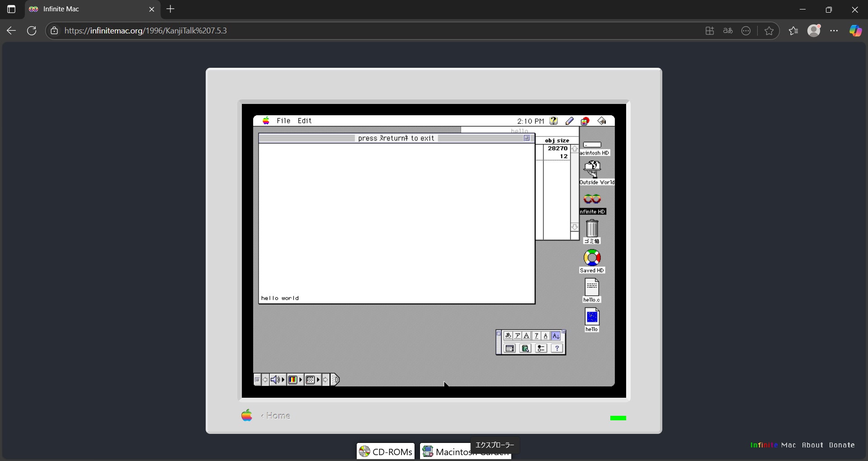868x461 pixels.
Task: Select the 28270 obj size value
Action: click(x=557, y=148)
